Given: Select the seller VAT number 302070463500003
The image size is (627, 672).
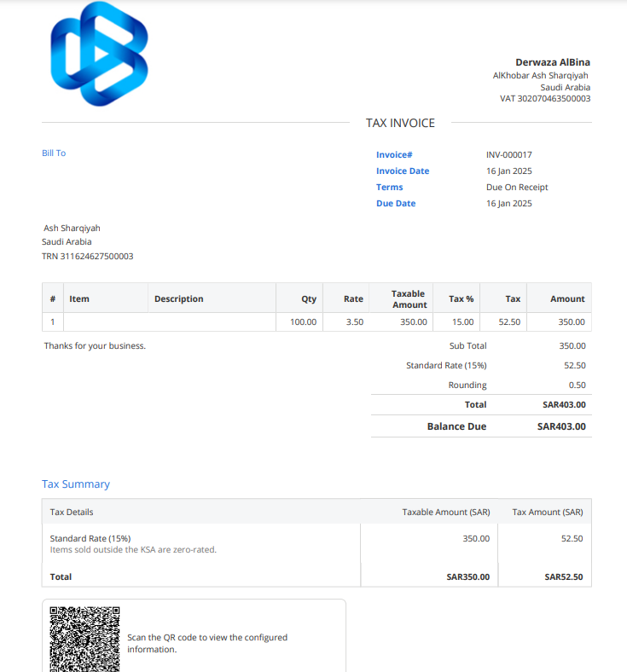Looking at the screenshot, I should pos(545,99).
